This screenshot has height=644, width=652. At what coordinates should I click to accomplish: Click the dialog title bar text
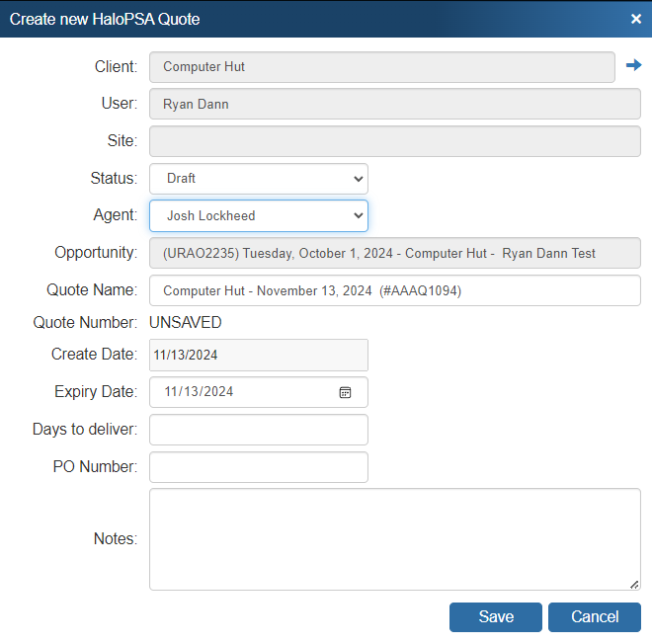(x=105, y=19)
